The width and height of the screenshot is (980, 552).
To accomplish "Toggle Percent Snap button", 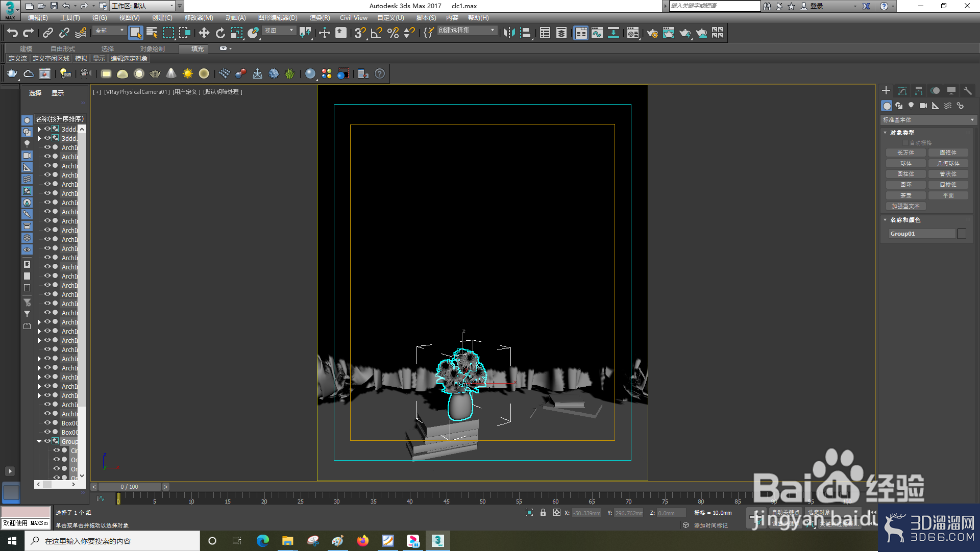I will coord(393,33).
